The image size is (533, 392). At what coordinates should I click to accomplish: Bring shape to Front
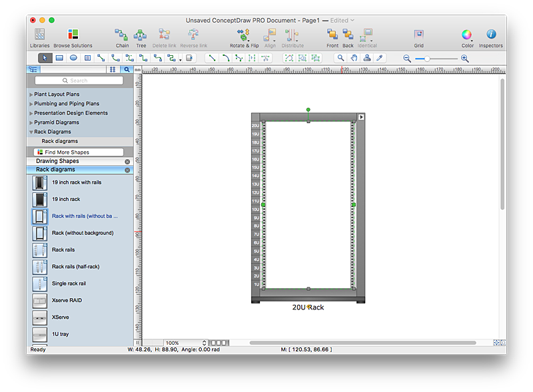click(x=332, y=35)
